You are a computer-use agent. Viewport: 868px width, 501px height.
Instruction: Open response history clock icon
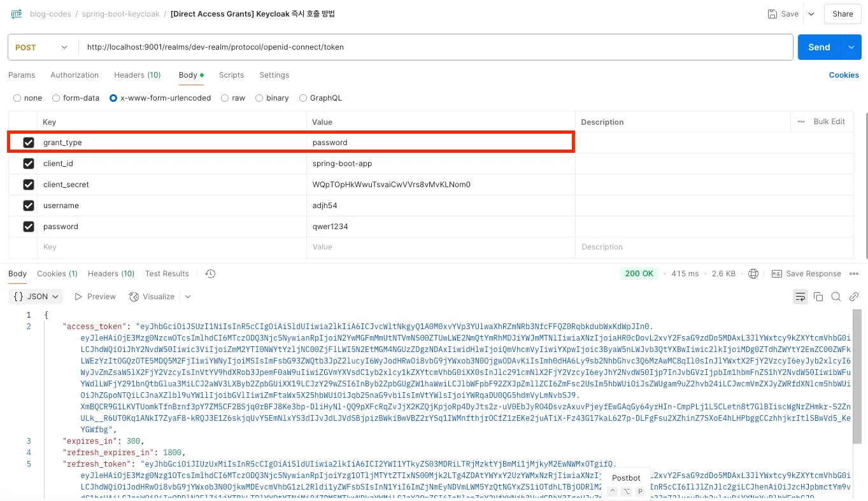[x=210, y=274]
